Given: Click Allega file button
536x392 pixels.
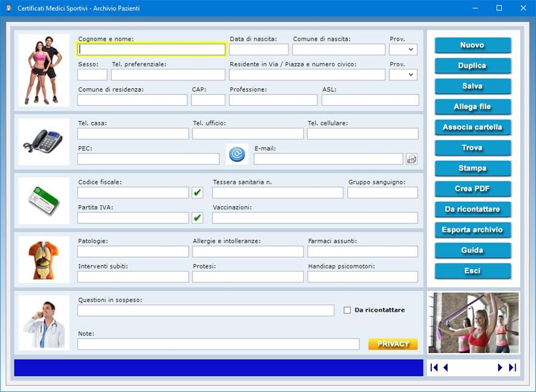Looking at the screenshot, I should click(472, 107).
